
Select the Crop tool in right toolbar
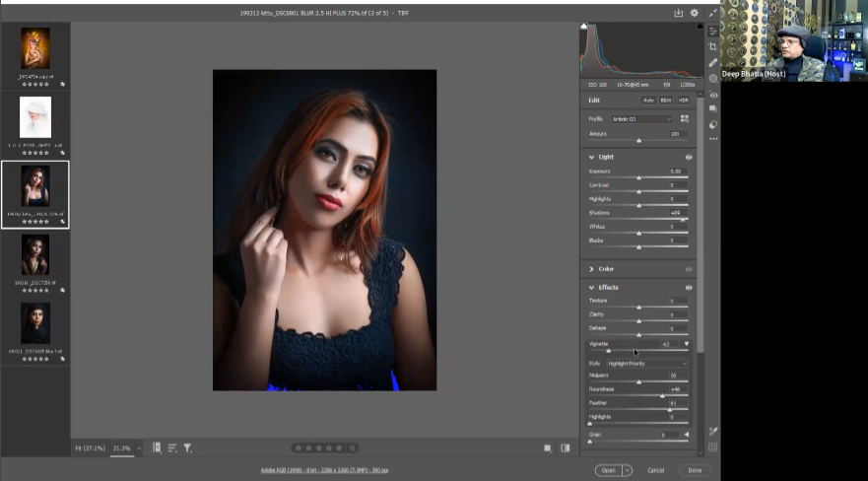[x=713, y=46]
